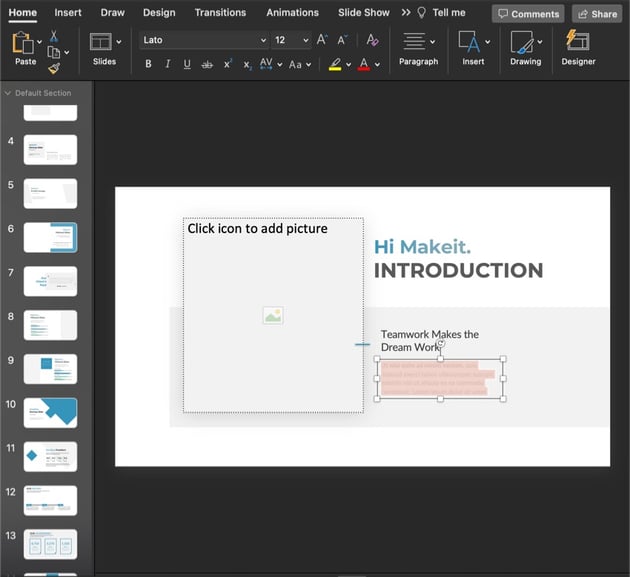
Task: Toggle italic text formatting
Action: pyautogui.click(x=168, y=64)
